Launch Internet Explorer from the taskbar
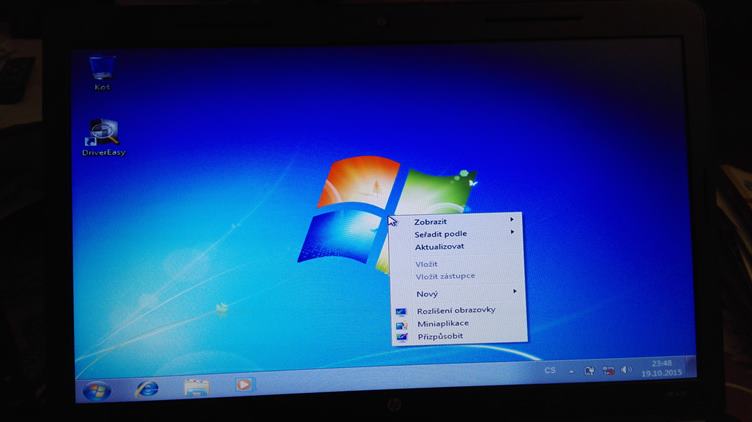This screenshot has width=752, height=422. click(x=147, y=386)
